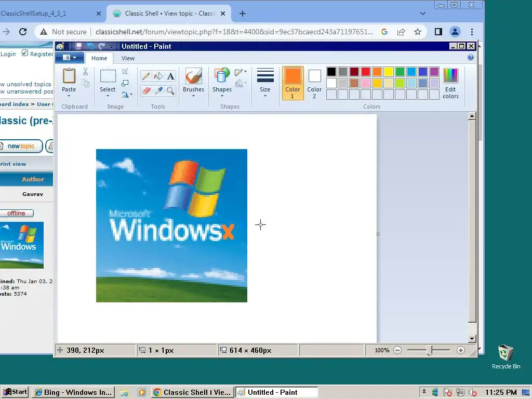532x399 pixels.
Task: Reload the Chrome page
Action: [x=23, y=32]
